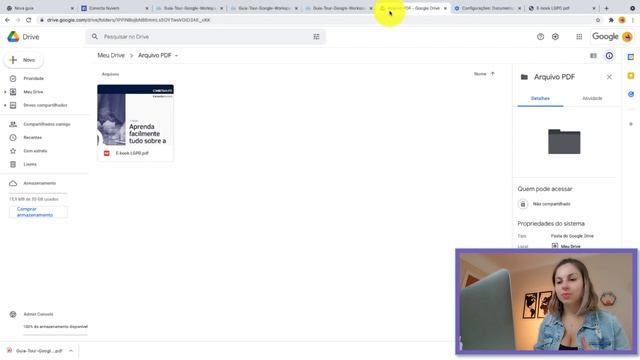Open the search filter options icon

point(316,37)
